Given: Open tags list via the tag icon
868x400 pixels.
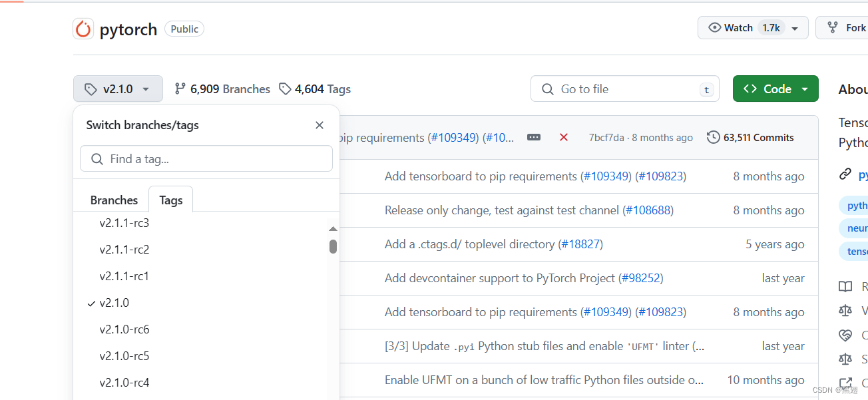Looking at the screenshot, I should pyautogui.click(x=285, y=89).
